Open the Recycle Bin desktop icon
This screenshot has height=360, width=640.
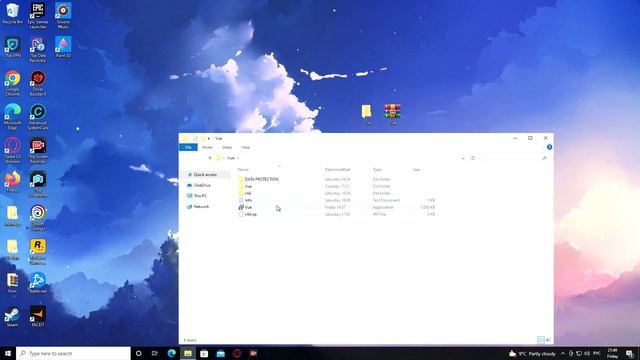click(x=12, y=13)
